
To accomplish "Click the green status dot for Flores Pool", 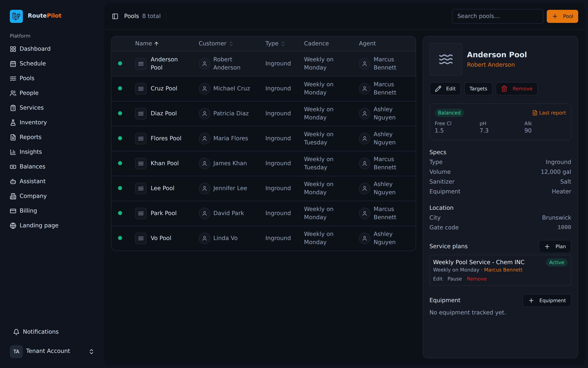I will [x=120, y=138].
